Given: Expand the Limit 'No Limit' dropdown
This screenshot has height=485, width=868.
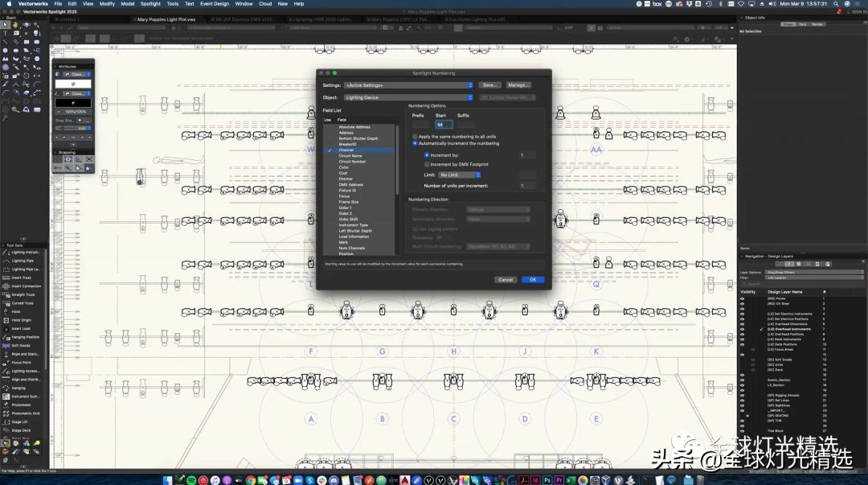Looking at the screenshot, I should [x=460, y=175].
